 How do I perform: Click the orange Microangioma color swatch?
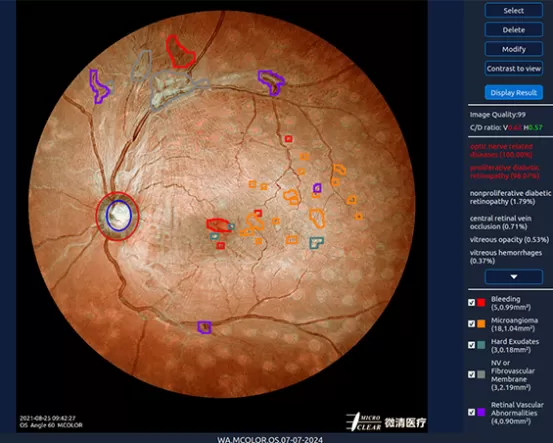481,324
